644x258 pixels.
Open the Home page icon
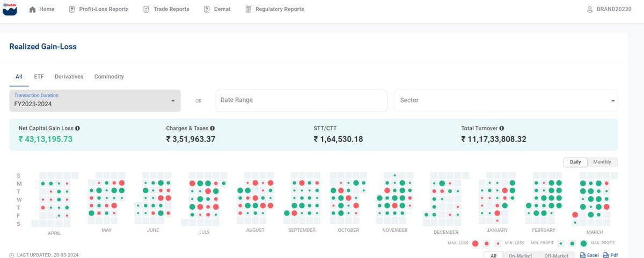[x=33, y=9]
